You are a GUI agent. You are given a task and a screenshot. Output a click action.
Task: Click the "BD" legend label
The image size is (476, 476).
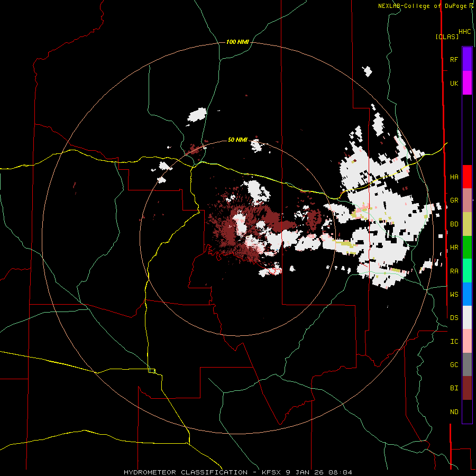(454, 224)
